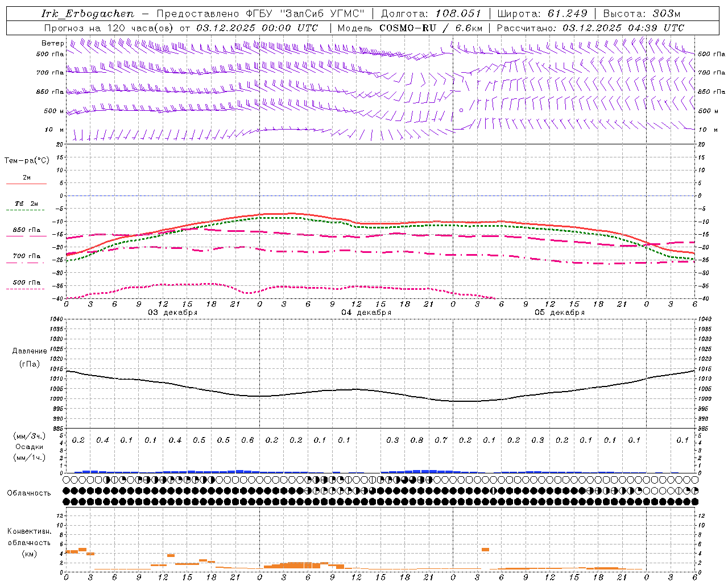Image resolution: width=728 pixels, height=582 pixels.
Task: Click the "Давление" pressure panel label
Action: click(30, 351)
